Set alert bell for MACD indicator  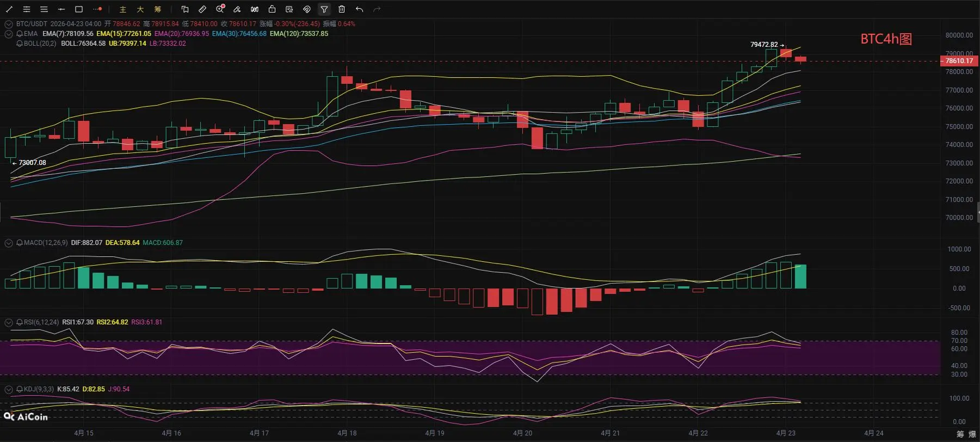tap(20, 243)
